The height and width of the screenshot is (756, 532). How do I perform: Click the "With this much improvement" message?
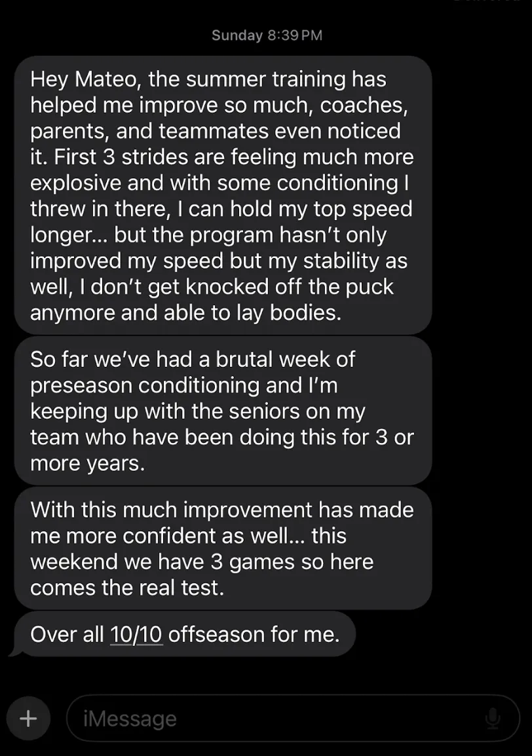(223, 548)
